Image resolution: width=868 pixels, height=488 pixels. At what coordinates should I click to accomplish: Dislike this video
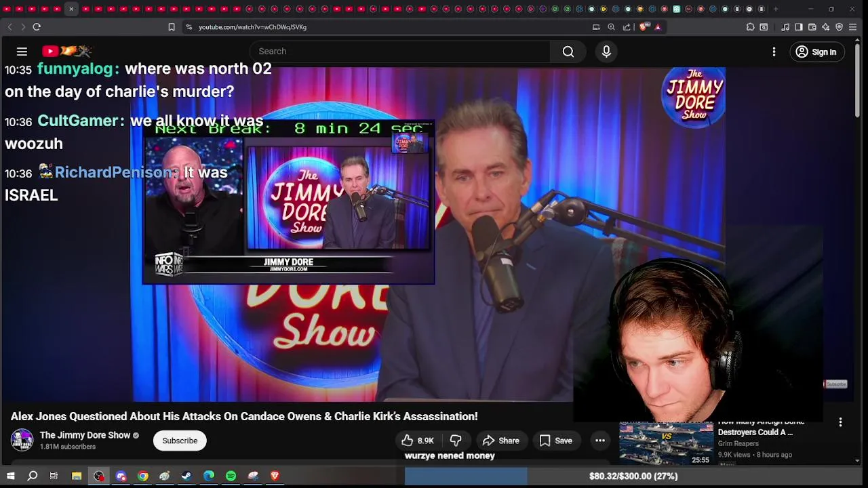click(x=456, y=441)
